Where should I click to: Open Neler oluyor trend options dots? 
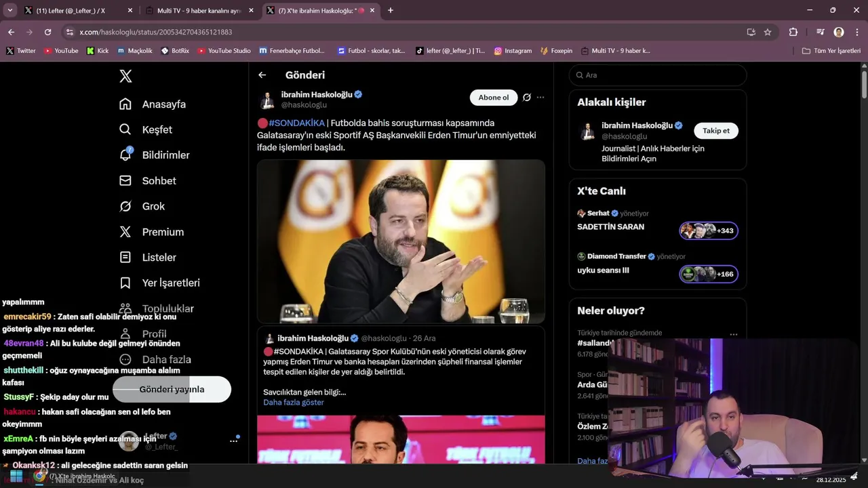coord(734,334)
